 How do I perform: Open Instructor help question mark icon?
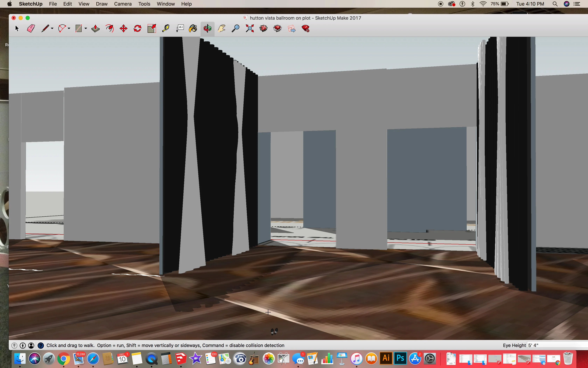[41, 345]
